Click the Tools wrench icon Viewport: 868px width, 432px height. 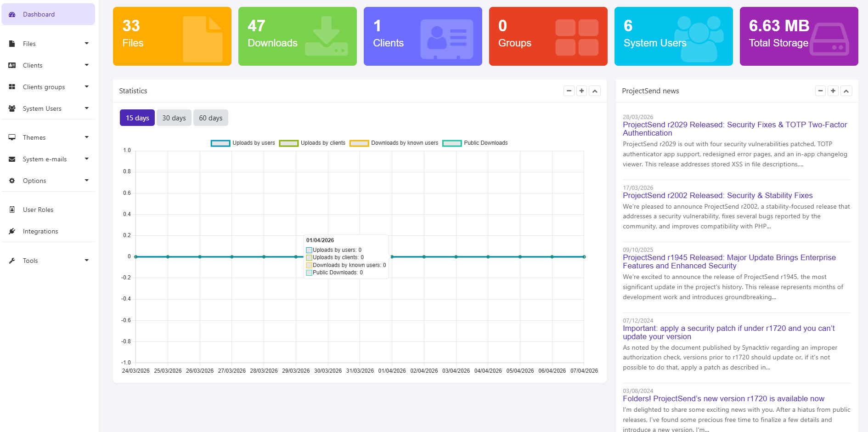point(12,261)
